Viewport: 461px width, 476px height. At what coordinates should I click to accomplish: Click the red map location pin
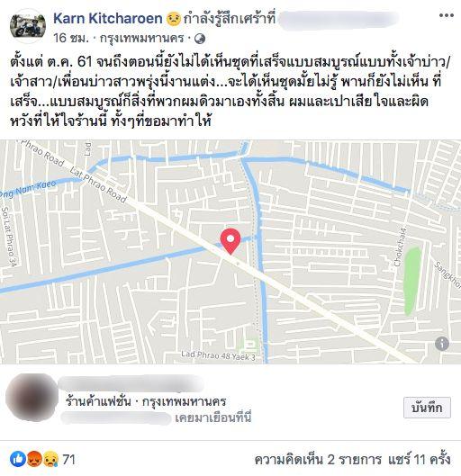point(230,241)
